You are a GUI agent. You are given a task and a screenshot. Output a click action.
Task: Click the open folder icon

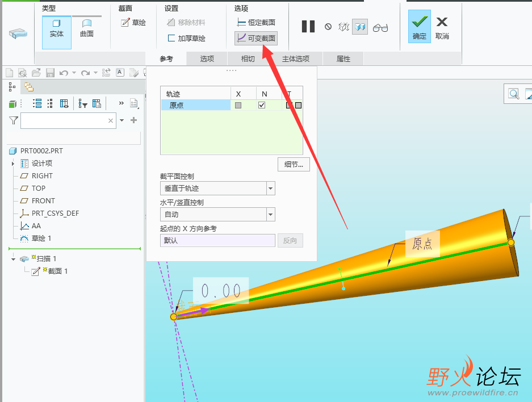[36, 73]
